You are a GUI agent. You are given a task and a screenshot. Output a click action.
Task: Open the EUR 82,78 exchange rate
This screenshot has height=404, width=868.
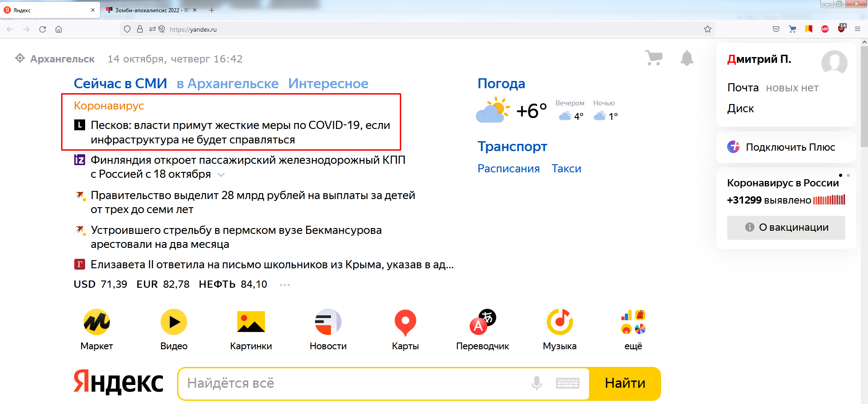tap(163, 285)
